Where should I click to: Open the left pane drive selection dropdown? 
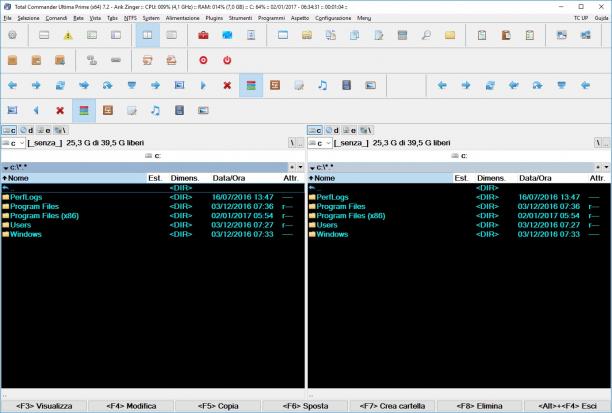13,143
